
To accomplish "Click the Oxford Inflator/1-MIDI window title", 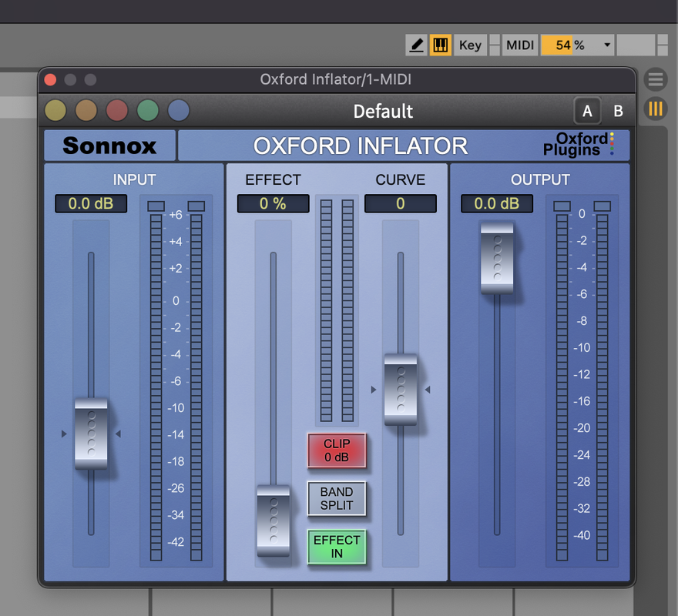I will coord(336,79).
